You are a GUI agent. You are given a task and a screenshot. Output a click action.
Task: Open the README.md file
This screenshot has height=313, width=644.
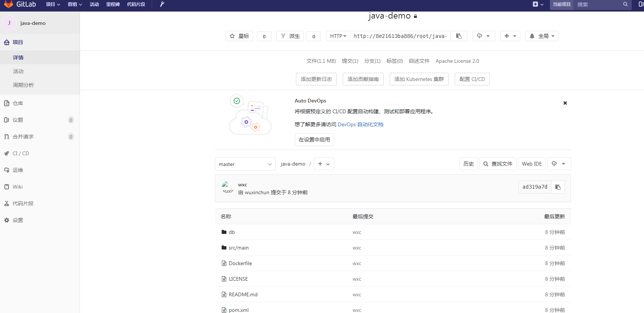243,294
